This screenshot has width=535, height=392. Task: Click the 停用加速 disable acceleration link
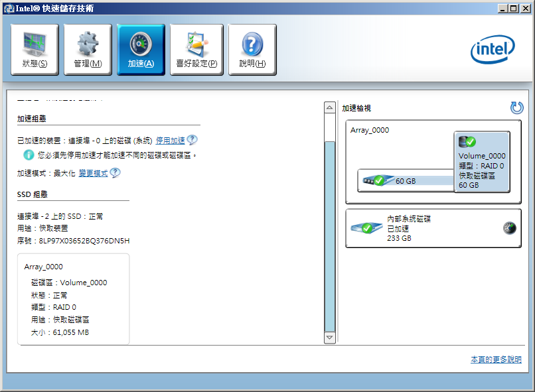(171, 141)
